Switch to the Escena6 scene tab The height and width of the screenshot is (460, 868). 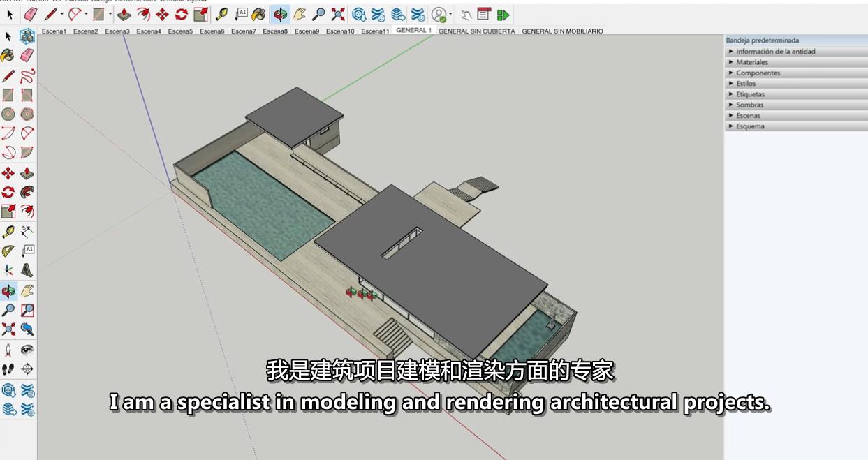[212, 31]
